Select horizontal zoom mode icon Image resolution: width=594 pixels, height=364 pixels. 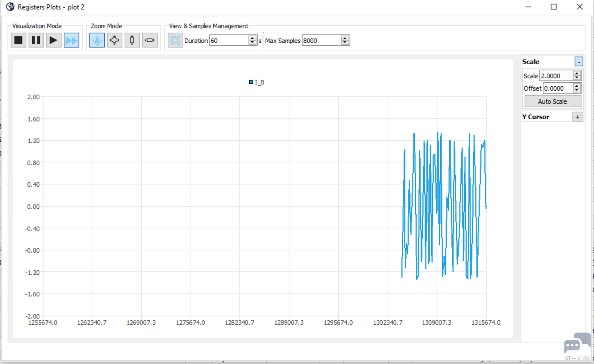[150, 40]
